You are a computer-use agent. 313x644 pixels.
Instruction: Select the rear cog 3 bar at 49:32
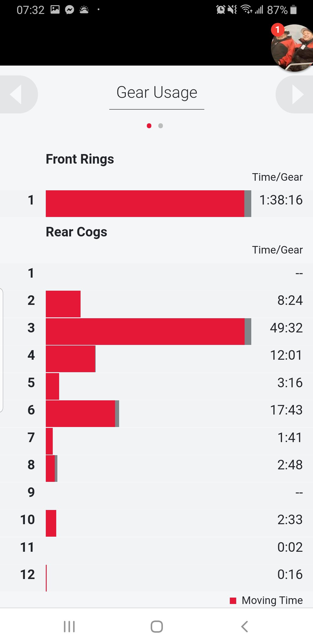(x=148, y=332)
